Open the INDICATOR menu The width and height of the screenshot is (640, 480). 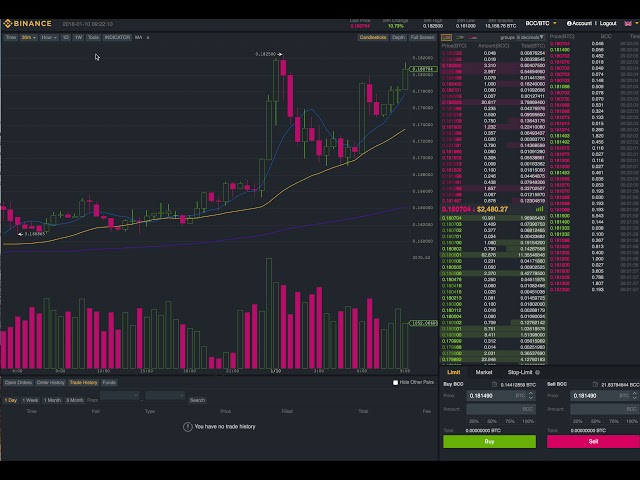point(117,38)
